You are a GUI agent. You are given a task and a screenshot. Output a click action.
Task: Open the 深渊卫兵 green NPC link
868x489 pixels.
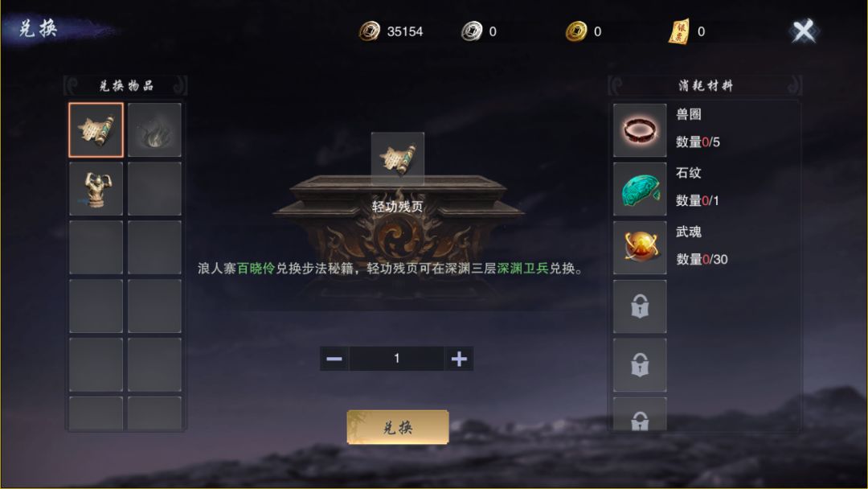pos(522,269)
